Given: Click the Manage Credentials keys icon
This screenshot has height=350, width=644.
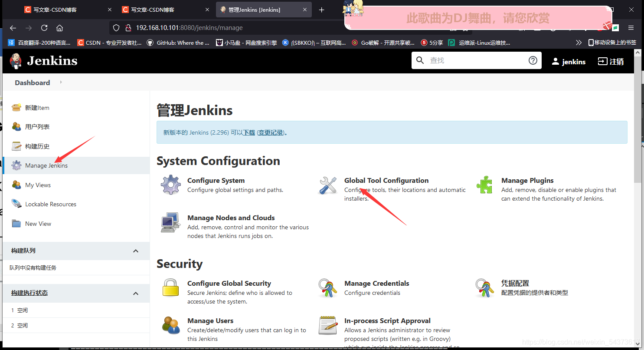Looking at the screenshot, I should coord(328,288).
